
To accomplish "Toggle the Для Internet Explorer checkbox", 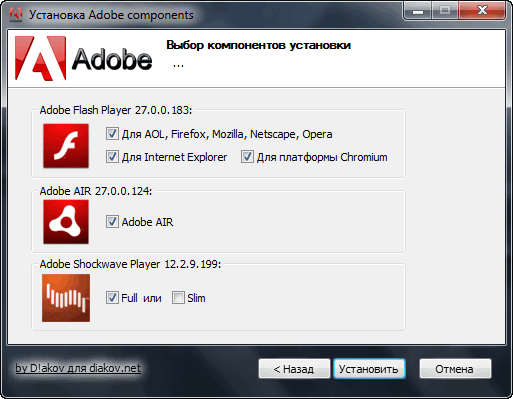I will tap(112, 157).
